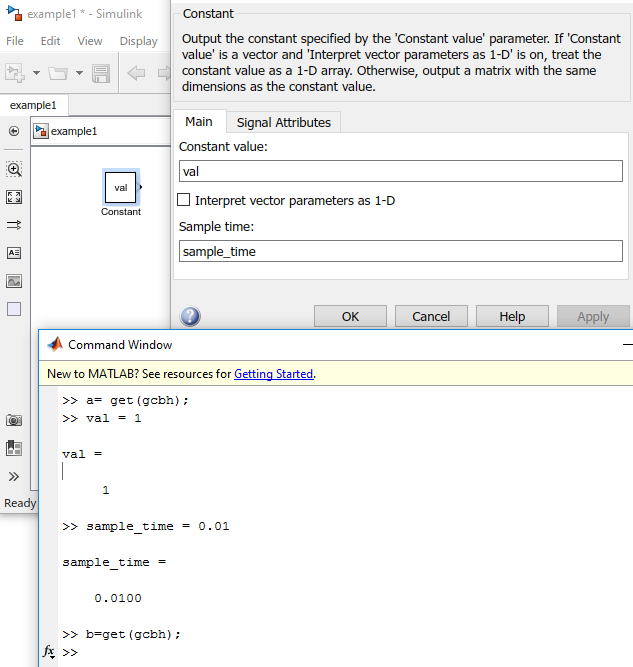Toggle Interpret vector parameters as 1-D checkbox
The height and width of the screenshot is (667, 633).
click(183, 200)
